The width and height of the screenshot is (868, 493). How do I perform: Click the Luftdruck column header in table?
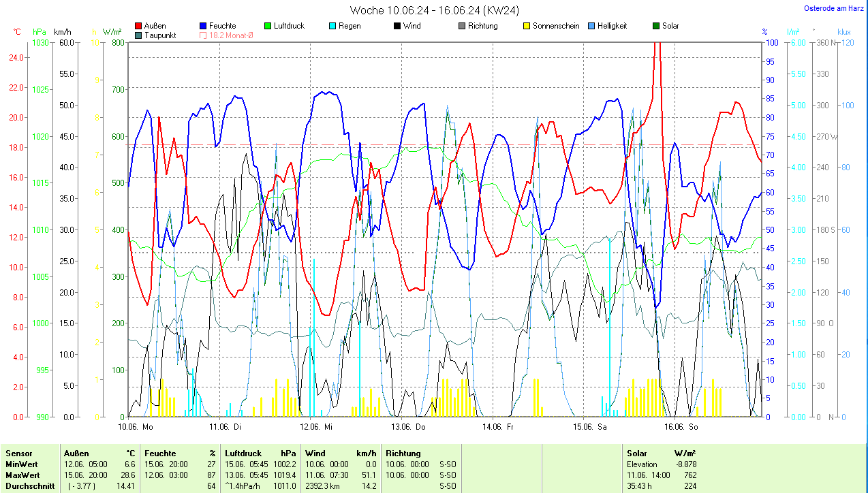pyautogui.click(x=243, y=453)
